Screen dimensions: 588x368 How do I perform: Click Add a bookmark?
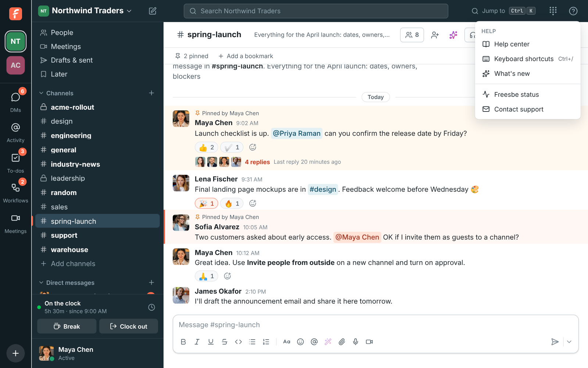click(x=246, y=56)
